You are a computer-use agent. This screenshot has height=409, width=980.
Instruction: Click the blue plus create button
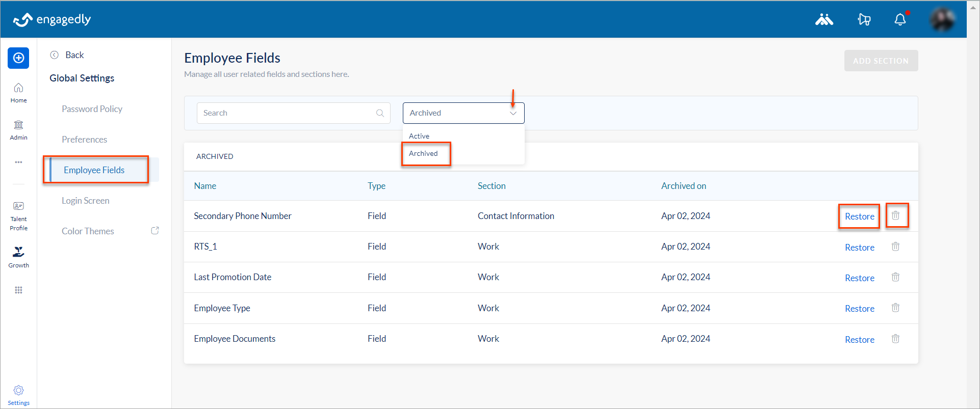pyautogui.click(x=18, y=58)
